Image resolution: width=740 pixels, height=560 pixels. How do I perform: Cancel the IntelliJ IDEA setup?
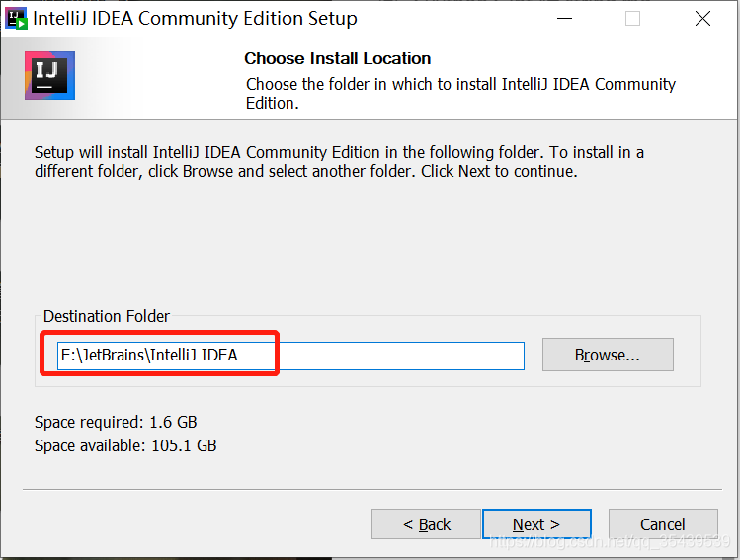point(663,523)
